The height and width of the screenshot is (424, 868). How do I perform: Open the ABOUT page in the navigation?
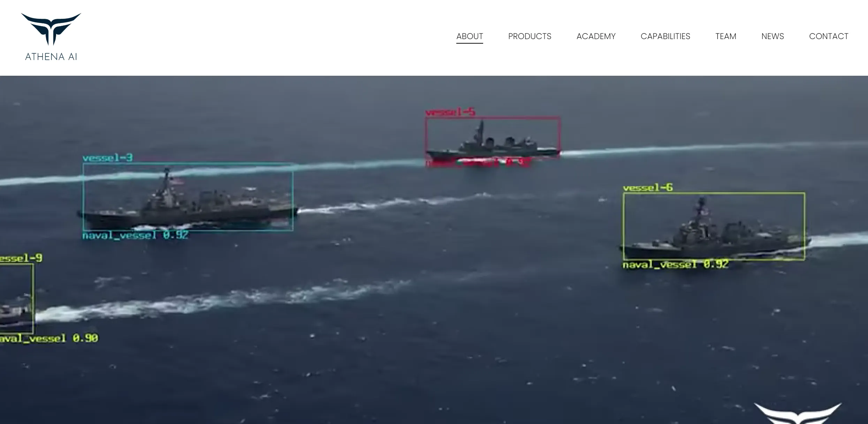[470, 36]
